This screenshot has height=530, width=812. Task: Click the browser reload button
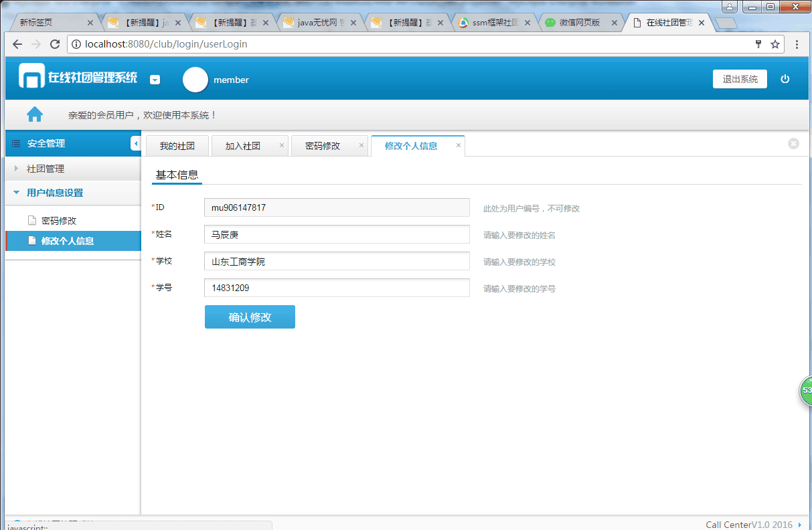(55, 44)
